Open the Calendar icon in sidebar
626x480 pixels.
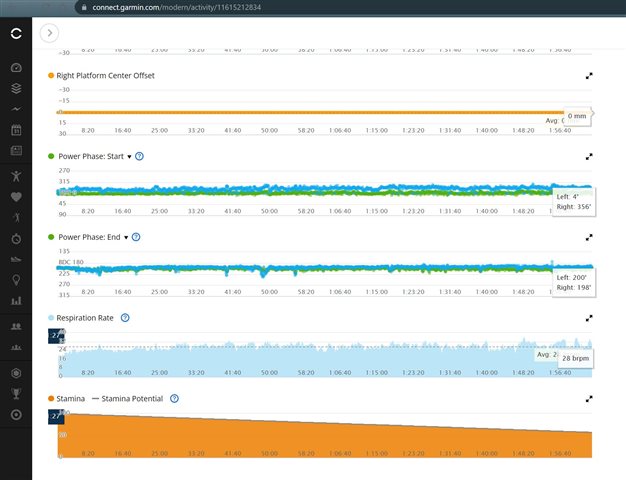click(x=15, y=129)
